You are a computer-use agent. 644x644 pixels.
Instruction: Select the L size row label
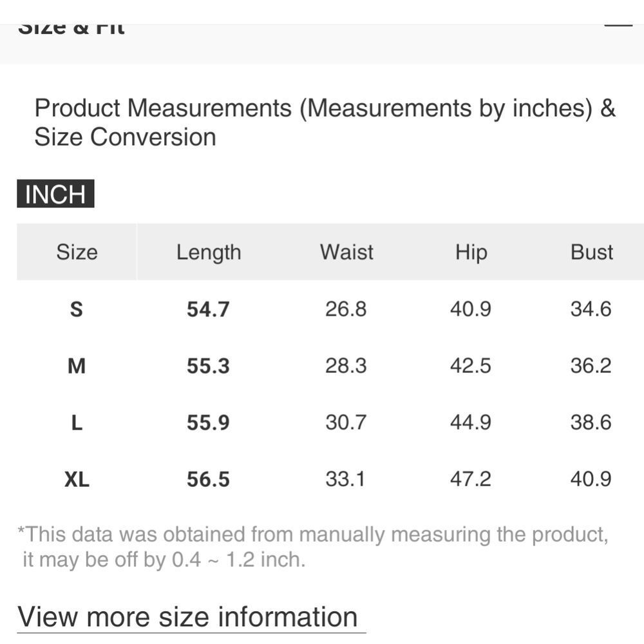click(77, 423)
